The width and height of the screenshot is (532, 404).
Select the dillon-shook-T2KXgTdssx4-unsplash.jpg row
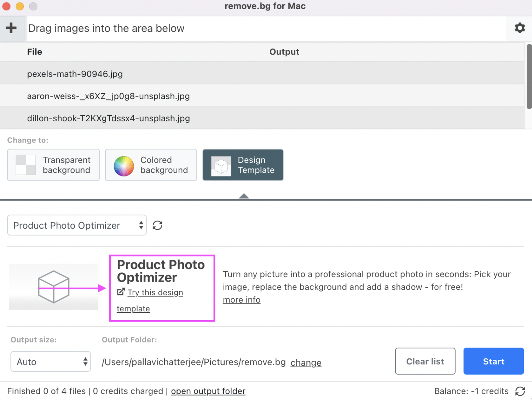pos(262,118)
